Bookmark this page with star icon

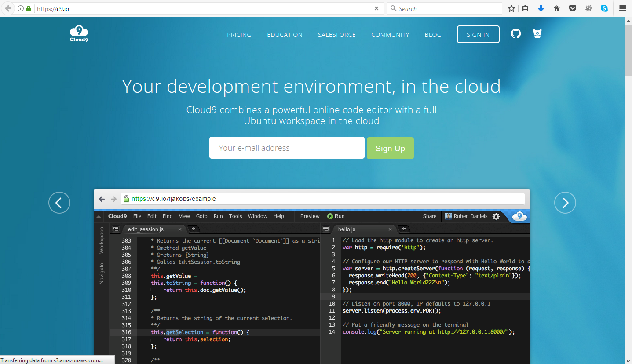(511, 8)
